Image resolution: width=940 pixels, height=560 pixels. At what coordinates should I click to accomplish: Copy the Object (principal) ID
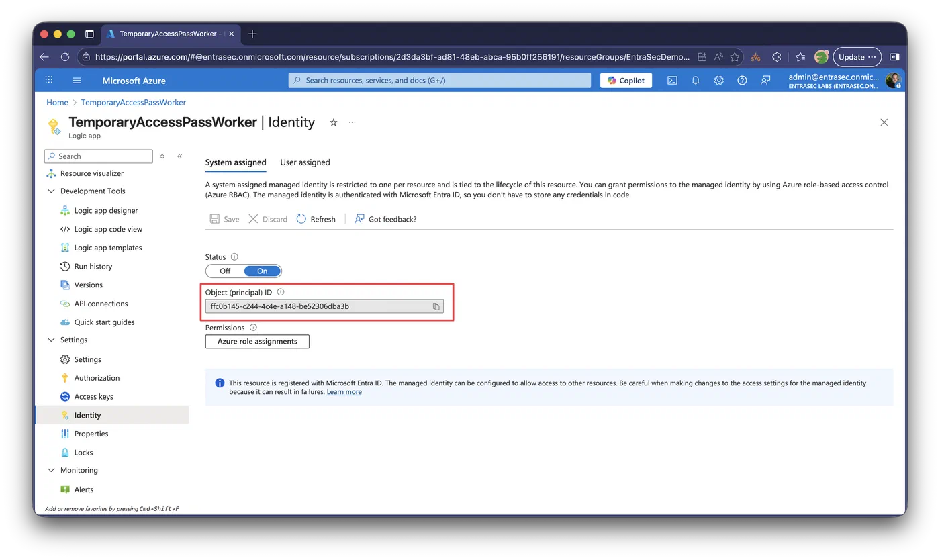[x=436, y=306]
